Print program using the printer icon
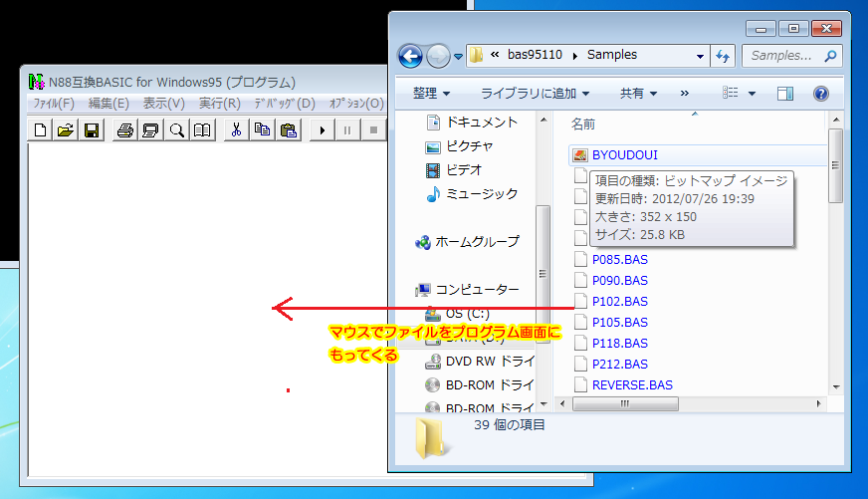The height and width of the screenshot is (499, 868). pos(125,130)
